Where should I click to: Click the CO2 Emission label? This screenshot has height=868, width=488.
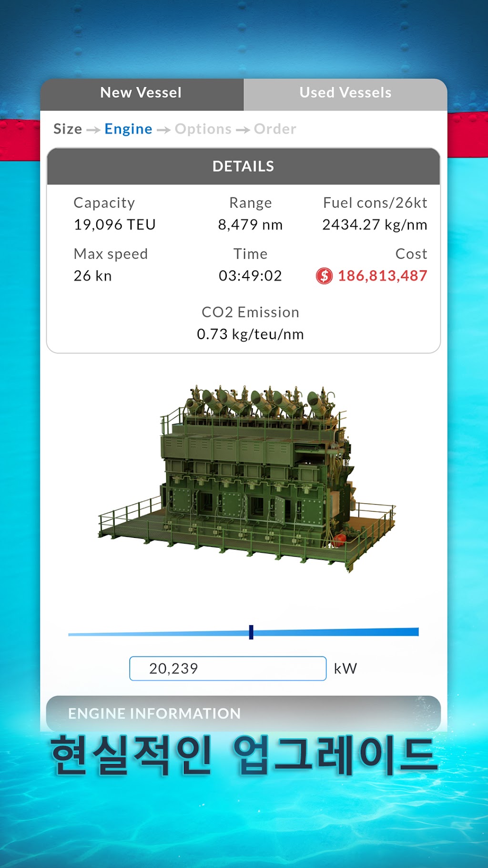coord(250,312)
